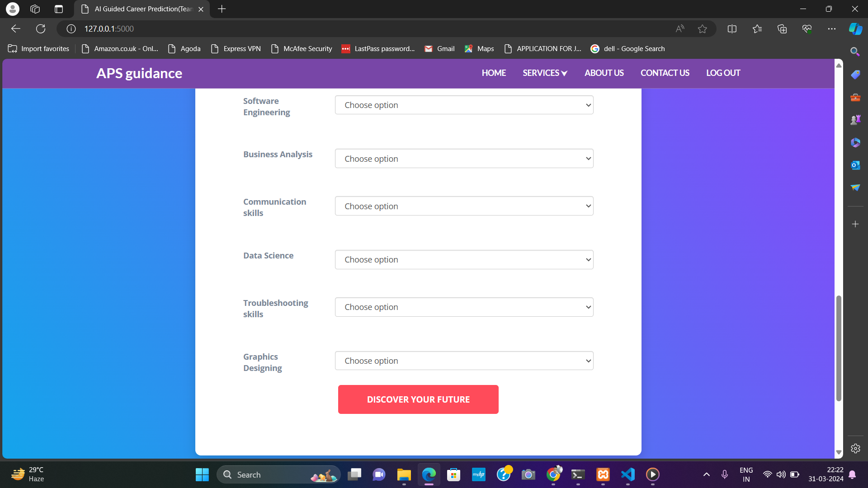Screen dimensions: 868x488
Task: Open browser Collections icon
Action: point(782,29)
